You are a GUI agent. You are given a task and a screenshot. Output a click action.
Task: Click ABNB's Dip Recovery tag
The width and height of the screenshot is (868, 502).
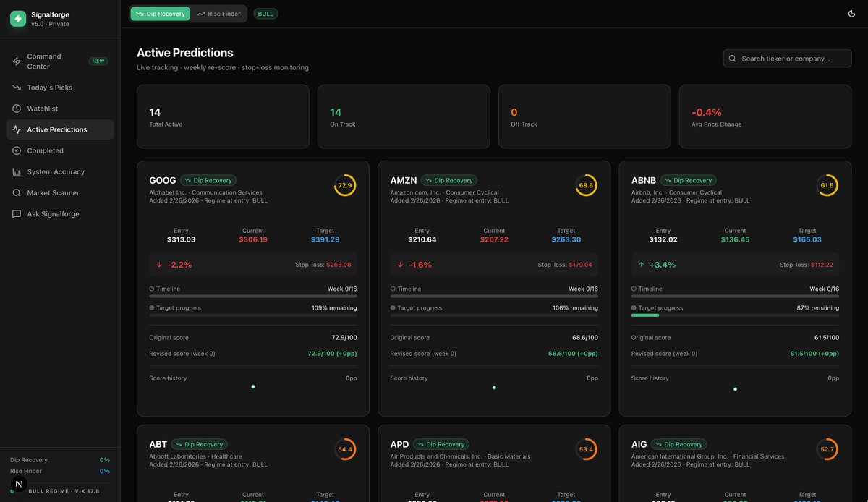(689, 180)
